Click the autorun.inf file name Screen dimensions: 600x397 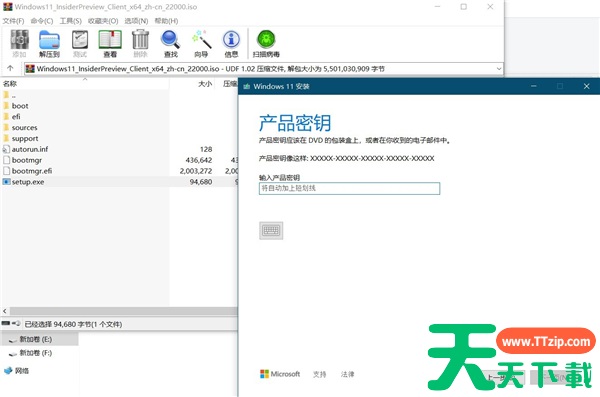point(30,149)
